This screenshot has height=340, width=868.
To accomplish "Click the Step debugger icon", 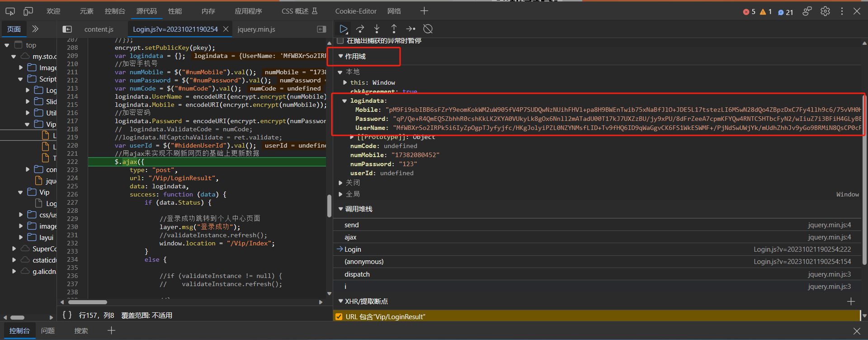I will pos(410,29).
